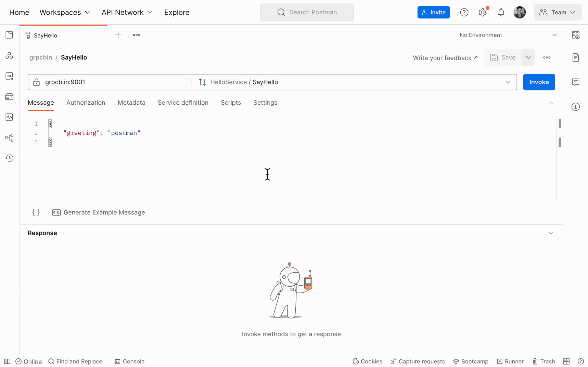Open the Documentation panel
Viewport: 588px width, 367px height.
click(x=576, y=57)
